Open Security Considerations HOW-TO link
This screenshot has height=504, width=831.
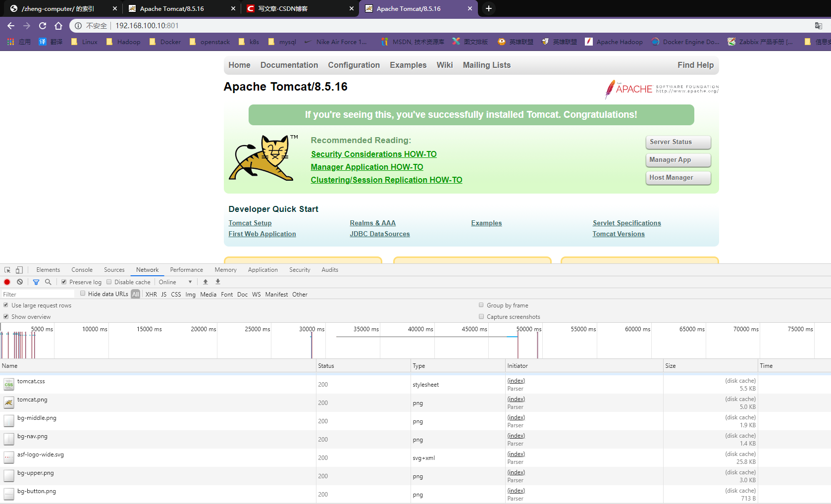[374, 154]
